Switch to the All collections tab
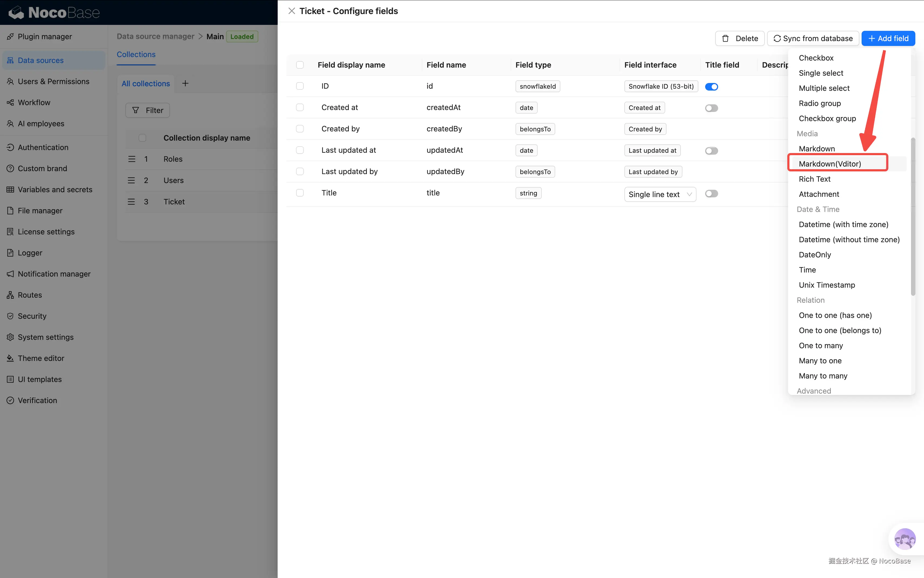The height and width of the screenshot is (578, 924). [x=145, y=83]
